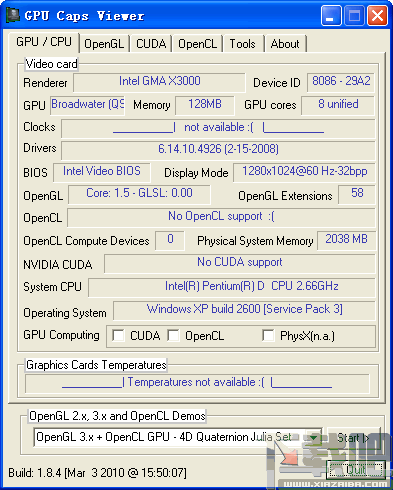Click the Windows XP build 2600 field
The image size is (393, 490).
(x=244, y=310)
